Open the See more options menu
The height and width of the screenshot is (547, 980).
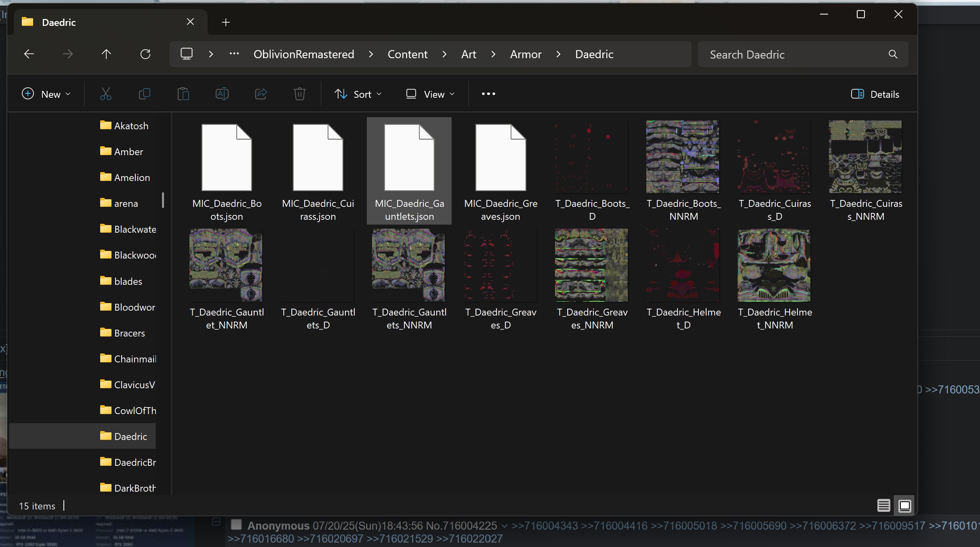(x=488, y=94)
